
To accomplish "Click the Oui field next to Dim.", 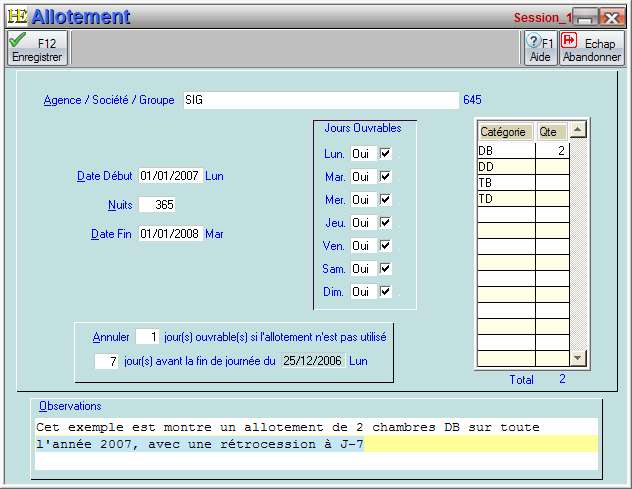I will tap(364, 291).
